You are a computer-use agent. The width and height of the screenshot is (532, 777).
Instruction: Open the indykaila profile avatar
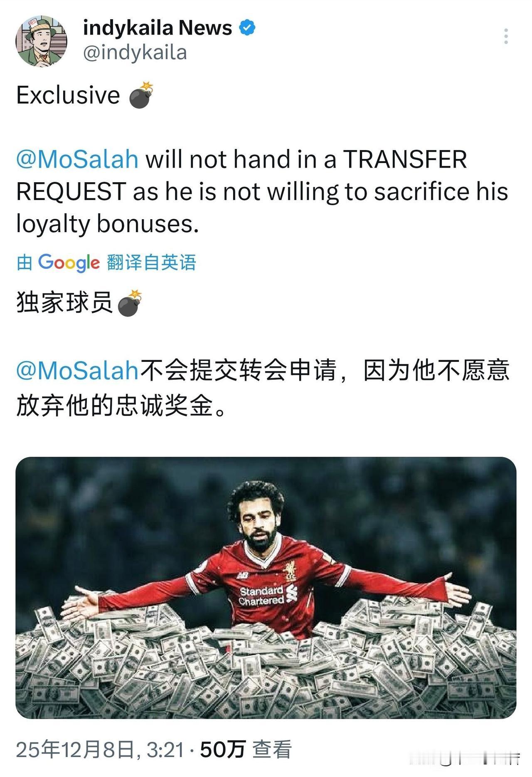42,41
